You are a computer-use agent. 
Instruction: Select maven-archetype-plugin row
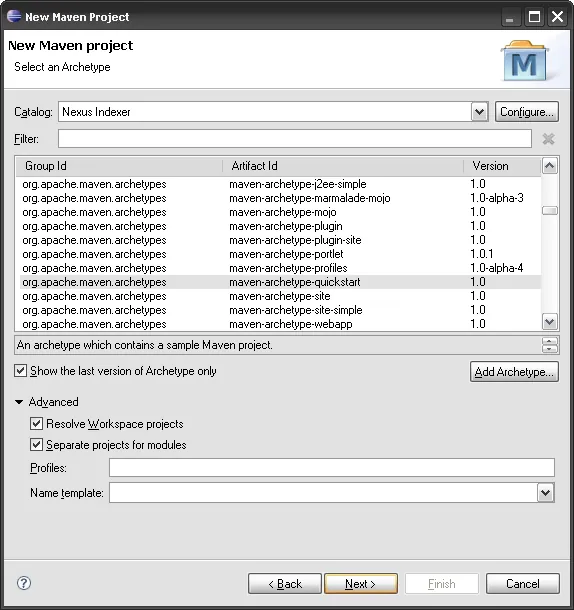(279, 226)
